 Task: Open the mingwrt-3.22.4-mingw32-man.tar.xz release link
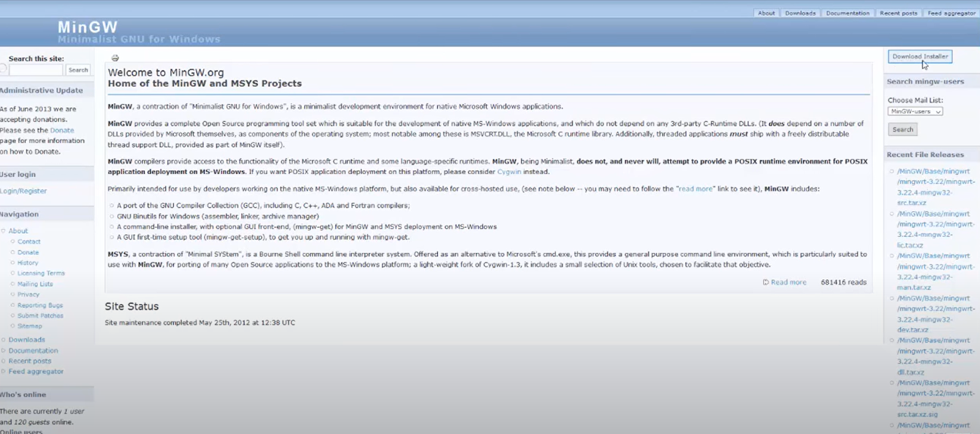click(x=935, y=272)
